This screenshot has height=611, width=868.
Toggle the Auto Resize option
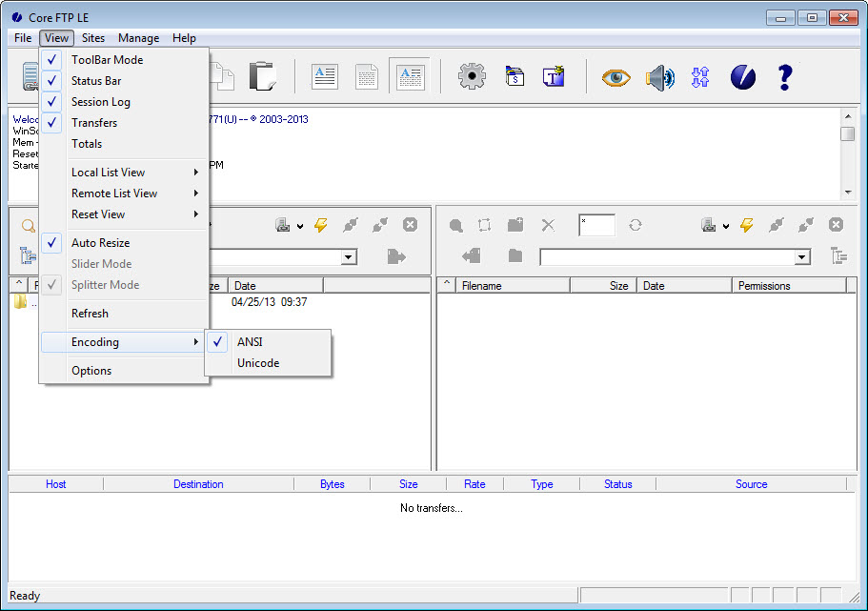coord(124,243)
